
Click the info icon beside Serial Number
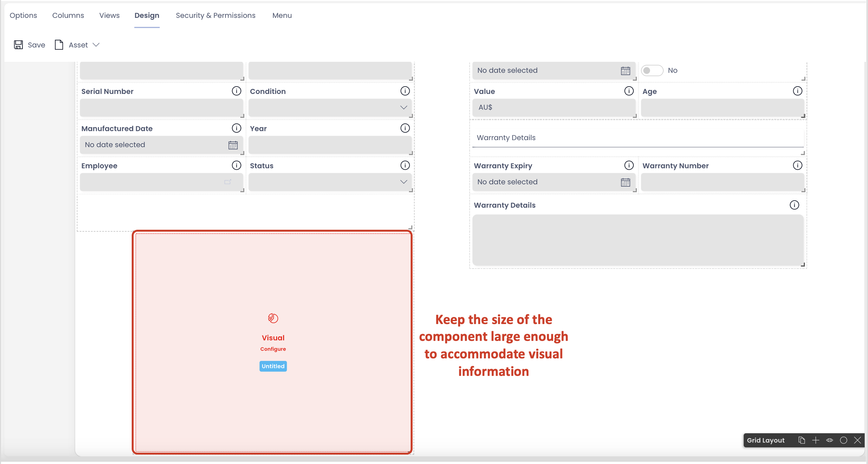(x=236, y=91)
